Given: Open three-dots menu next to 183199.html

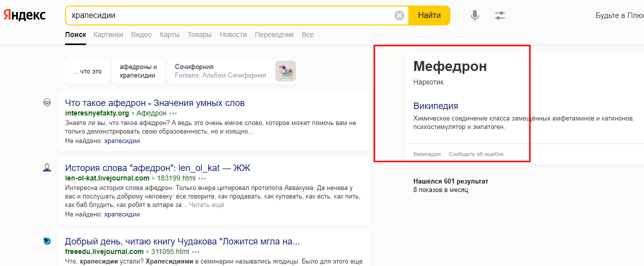Looking at the screenshot, I should pyautogui.click(x=202, y=178).
